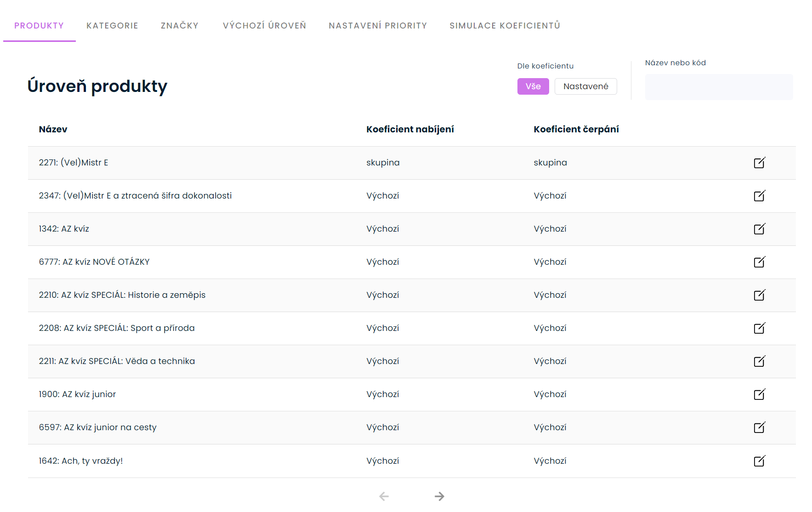Edit the Sport a příroda product
This screenshot has height=512, width=812.
coord(759,328)
